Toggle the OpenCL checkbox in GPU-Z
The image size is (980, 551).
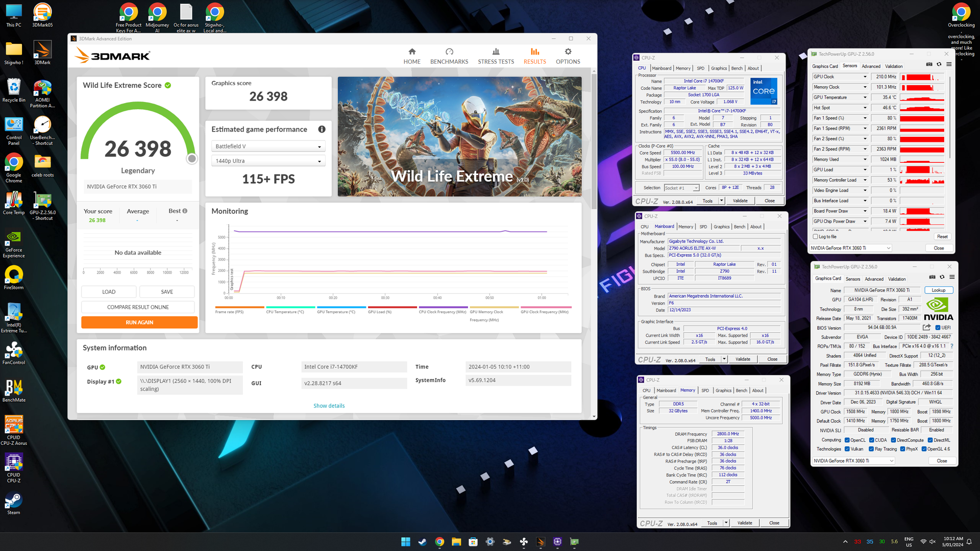[847, 440]
